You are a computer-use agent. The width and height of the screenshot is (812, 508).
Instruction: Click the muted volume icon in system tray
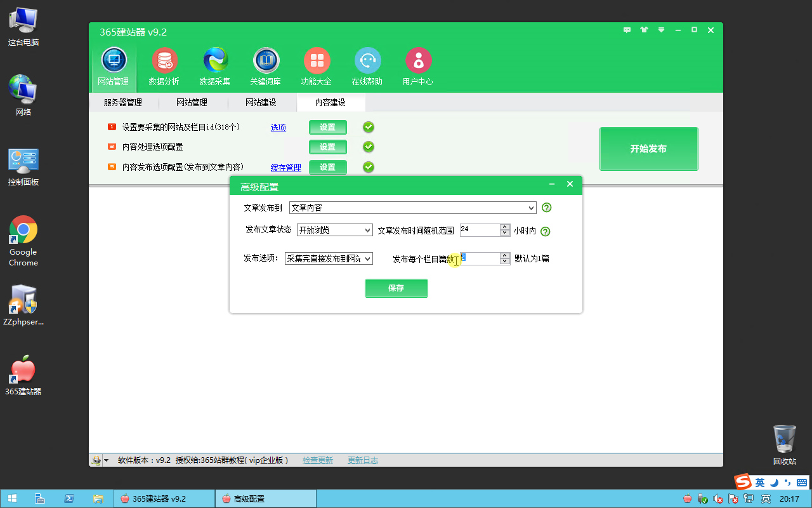[718, 499]
